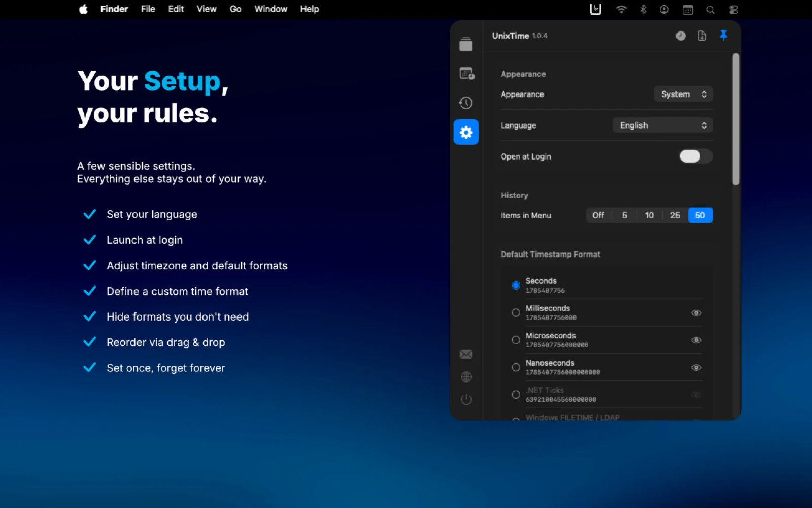This screenshot has width=812, height=508.
Task: Click 'Adjust timezone and default formats' text
Action: point(197,266)
